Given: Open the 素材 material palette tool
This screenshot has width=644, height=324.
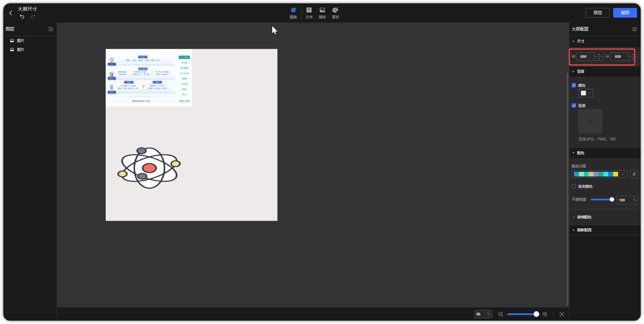Looking at the screenshot, I should (x=335, y=13).
